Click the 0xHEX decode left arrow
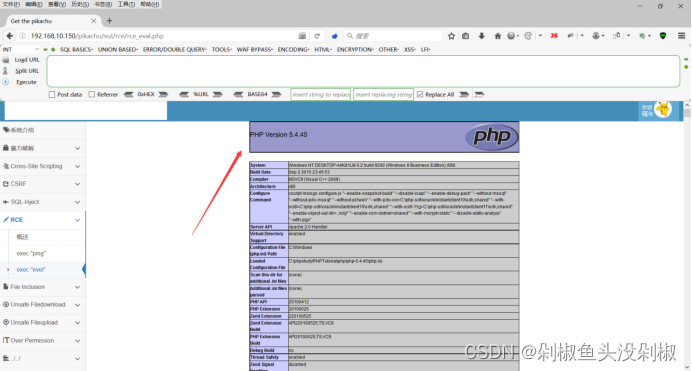 point(128,94)
